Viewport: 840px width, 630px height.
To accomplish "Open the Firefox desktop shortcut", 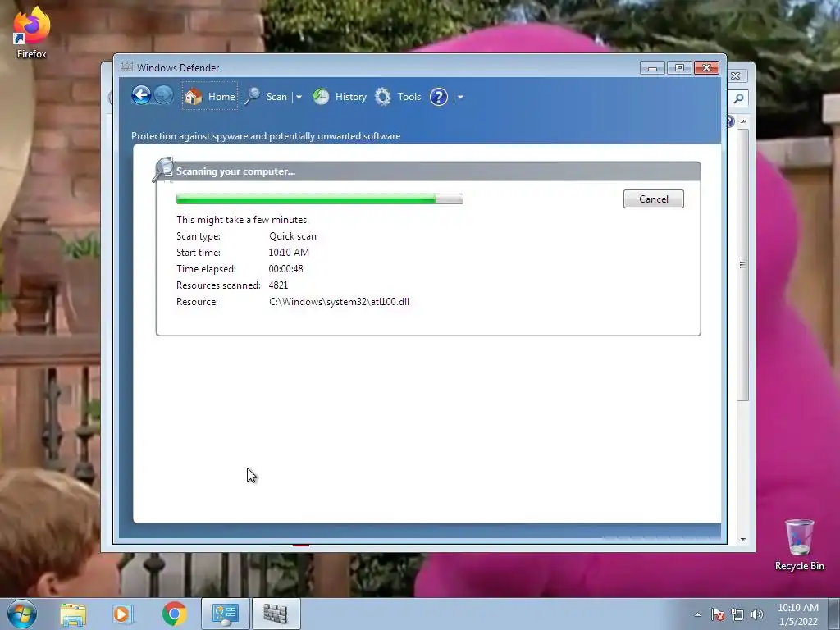I will click(x=32, y=33).
